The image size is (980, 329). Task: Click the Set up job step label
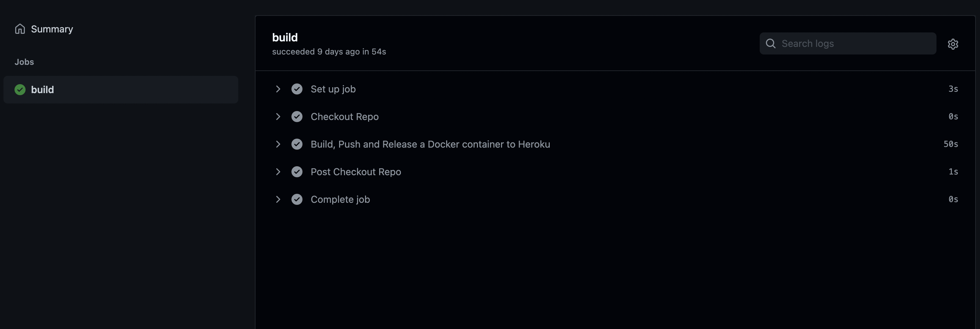pyautogui.click(x=333, y=89)
